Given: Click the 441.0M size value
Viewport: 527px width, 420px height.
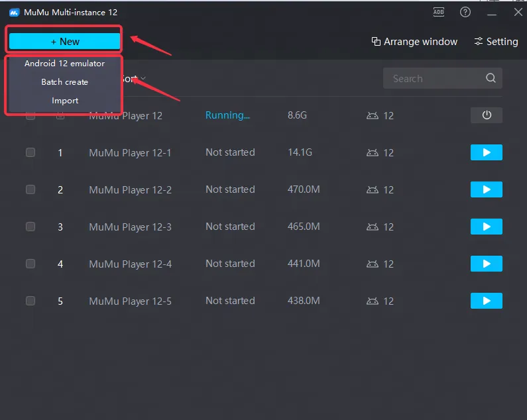Looking at the screenshot, I should click(304, 264).
